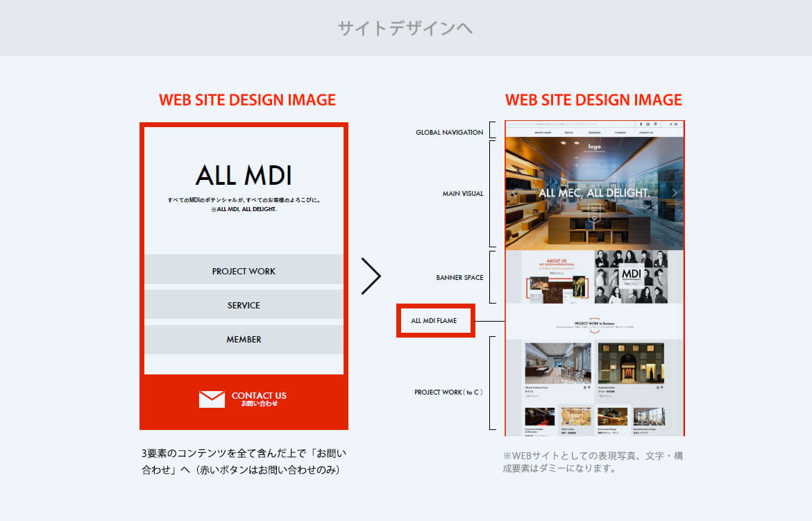Open the bright wooden hall small thumbnail
The height and width of the screenshot is (521, 812).
click(576, 416)
